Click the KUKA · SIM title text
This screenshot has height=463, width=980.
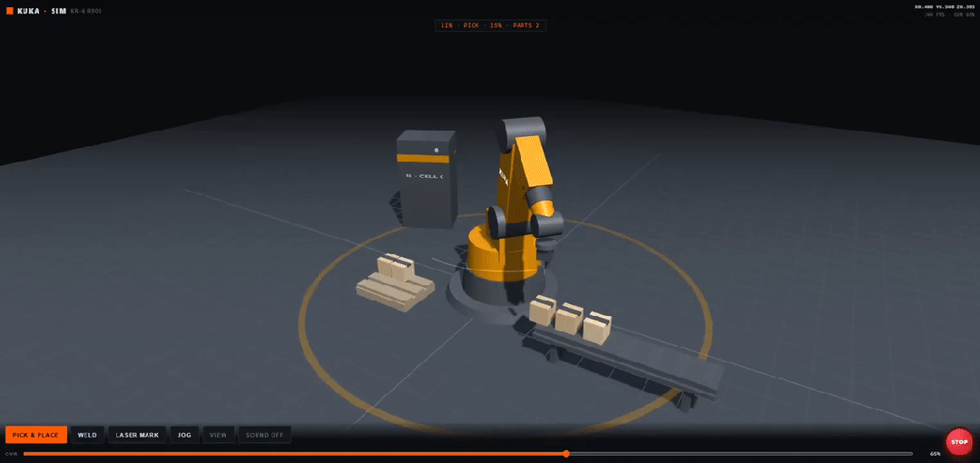tap(42, 11)
